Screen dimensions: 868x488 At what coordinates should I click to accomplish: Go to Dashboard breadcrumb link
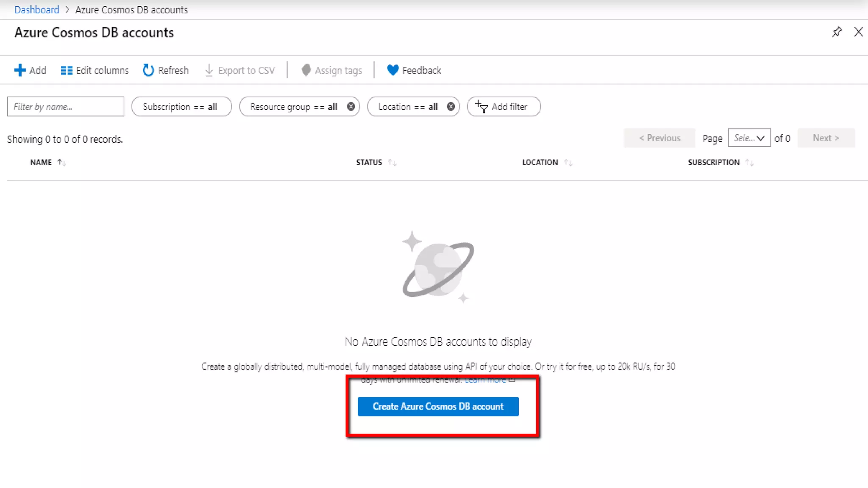point(36,10)
